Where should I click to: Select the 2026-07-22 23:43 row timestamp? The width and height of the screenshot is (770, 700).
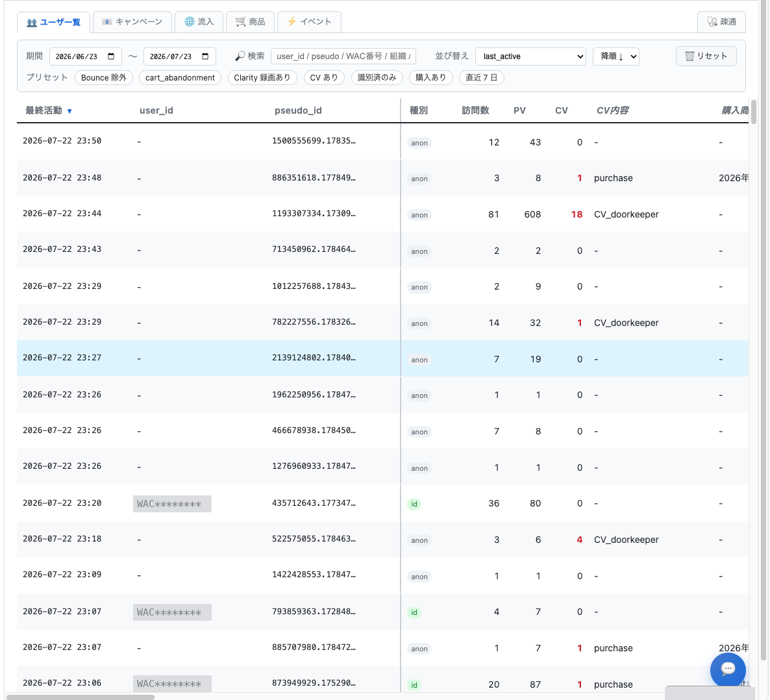point(62,249)
